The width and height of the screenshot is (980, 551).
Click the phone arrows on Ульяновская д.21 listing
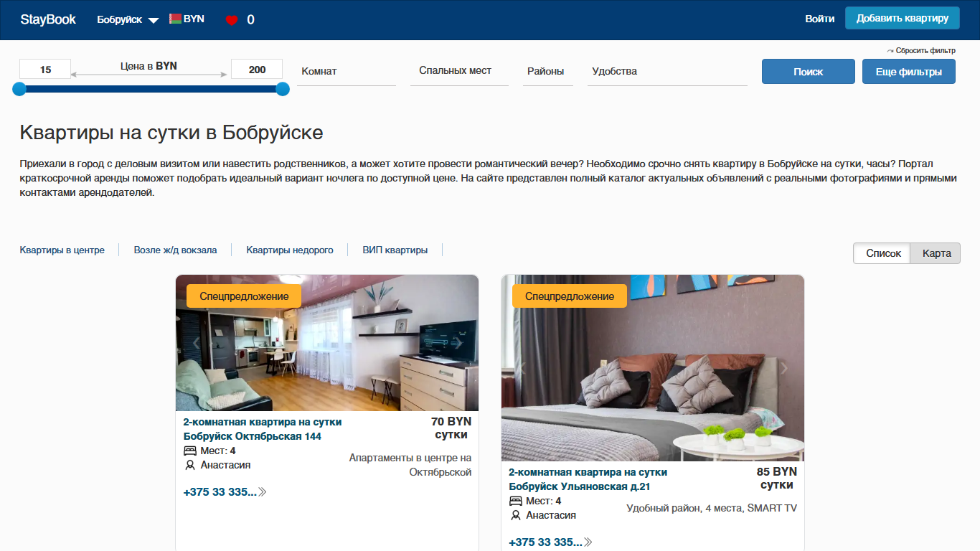click(588, 542)
